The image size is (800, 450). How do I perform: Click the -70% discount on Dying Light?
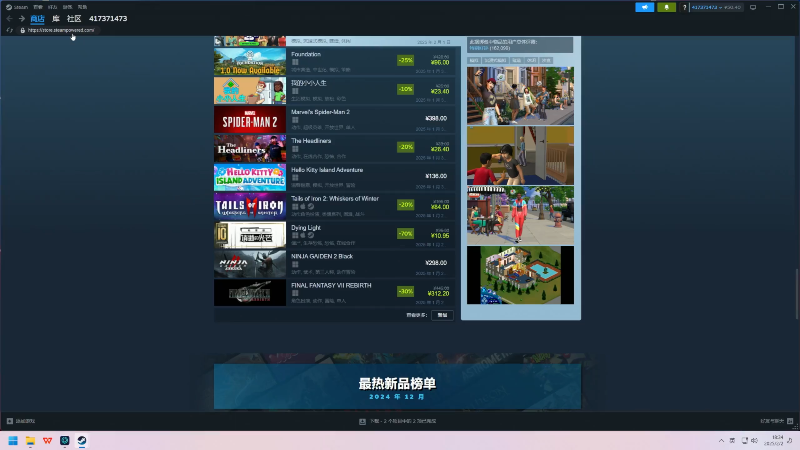tap(406, 234)
